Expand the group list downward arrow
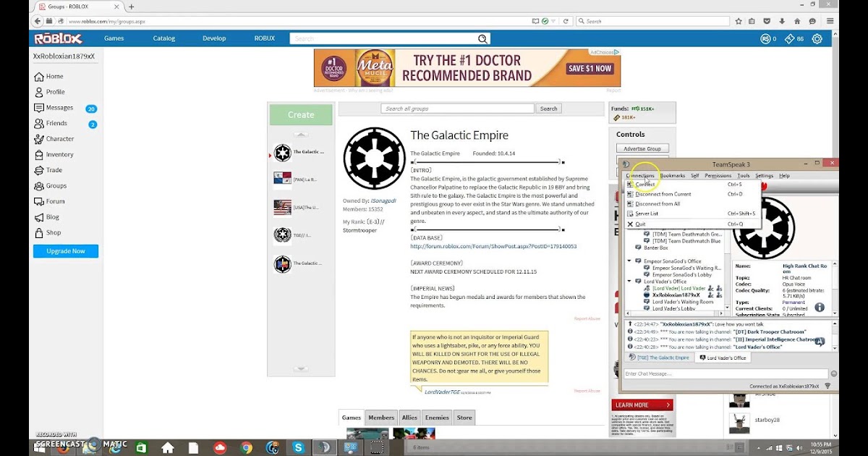The width and height of the screenshot is (868, 456). tap(301, 369)
